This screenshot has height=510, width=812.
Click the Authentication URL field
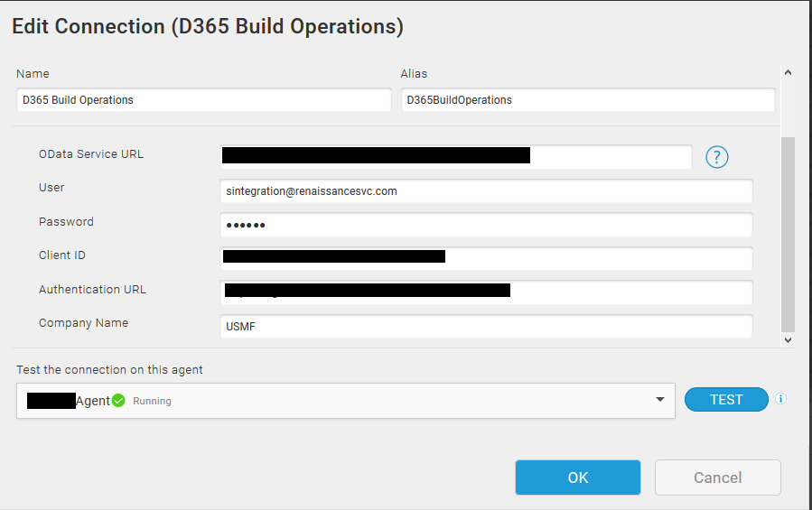tap(486, 292)
